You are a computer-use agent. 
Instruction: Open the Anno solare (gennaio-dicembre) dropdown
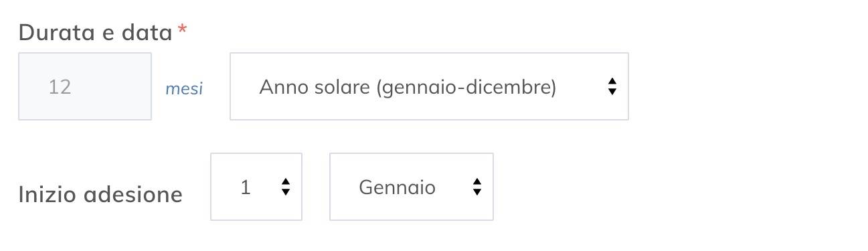pyautogui.click(x=429, y=86)
